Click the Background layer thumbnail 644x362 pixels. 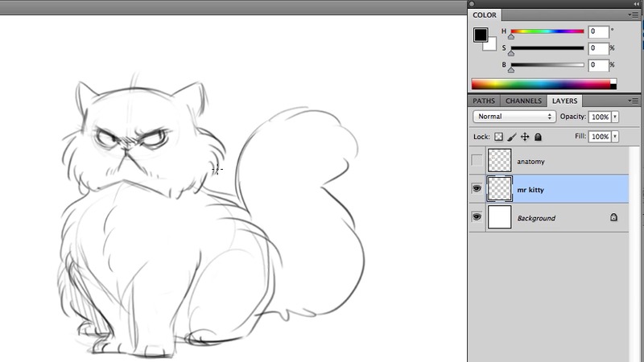499,216
